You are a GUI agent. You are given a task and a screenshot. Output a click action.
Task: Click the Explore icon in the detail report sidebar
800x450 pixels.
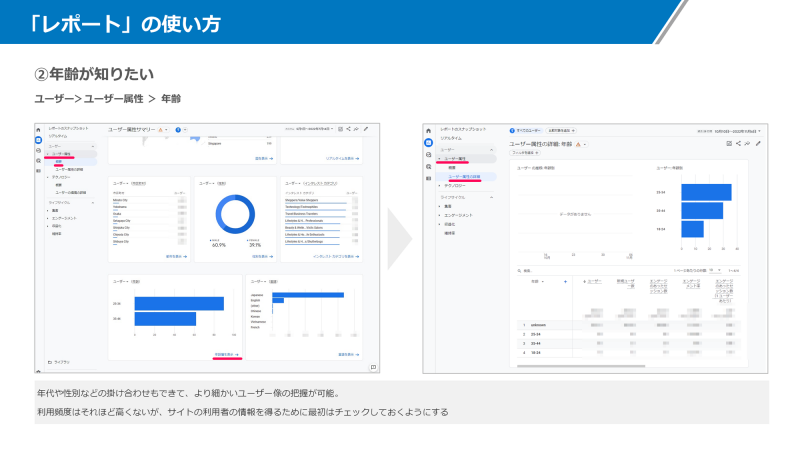(428, 166)
